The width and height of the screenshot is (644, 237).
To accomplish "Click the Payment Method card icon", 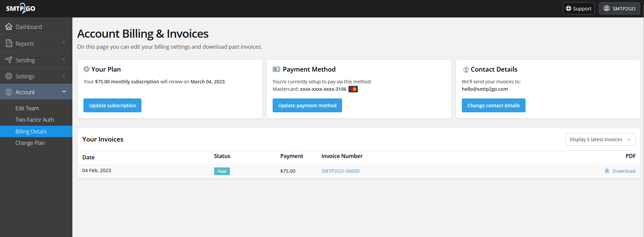I will click(x=276, y=69).
